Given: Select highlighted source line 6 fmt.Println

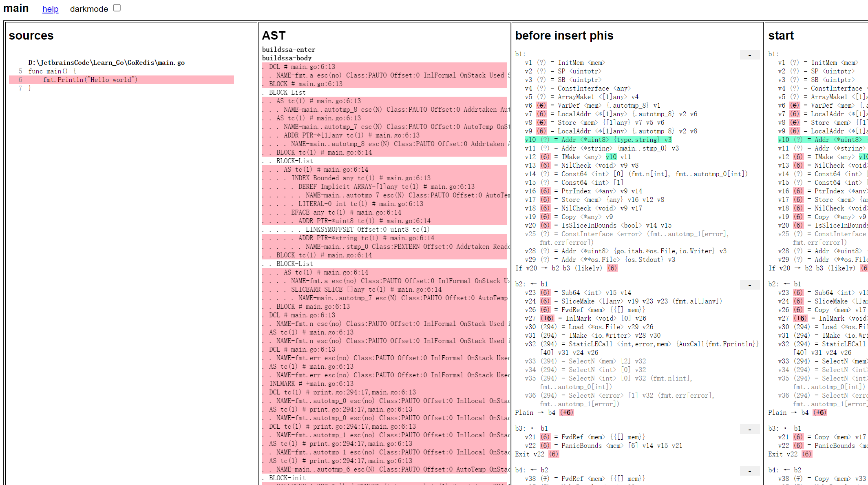Looking at the screenshot, I should 90,80.
